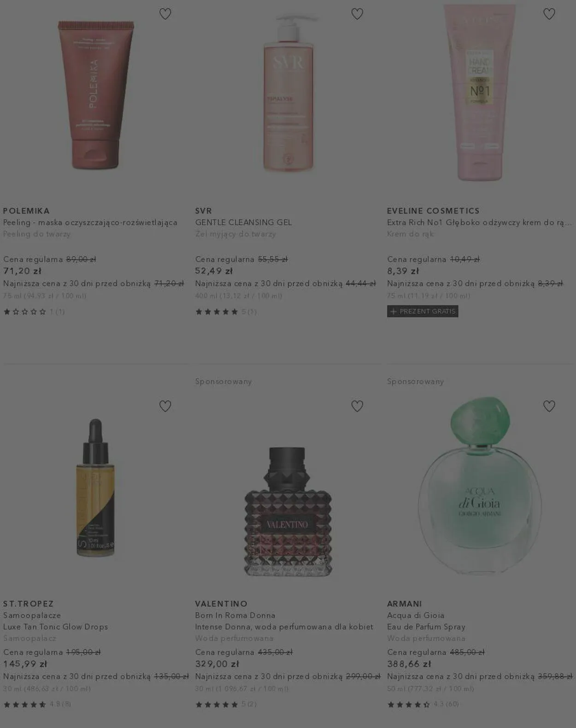This screenshot has height=728, width=576.
Task: View the Acqua di Gioia bottle image
Action: [480, 486]
